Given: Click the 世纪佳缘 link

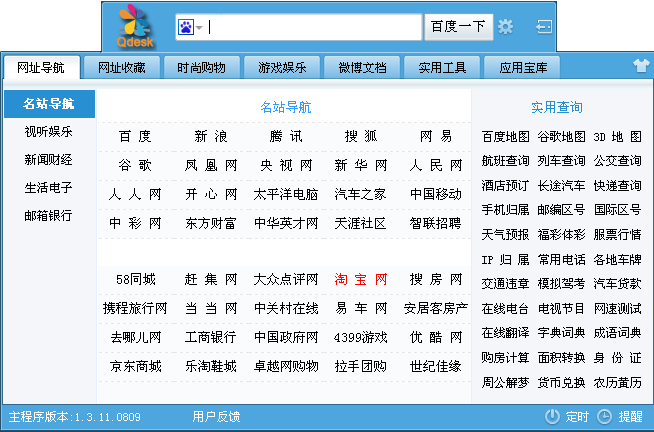Looking at the screenshot, I should click(435, 367).
